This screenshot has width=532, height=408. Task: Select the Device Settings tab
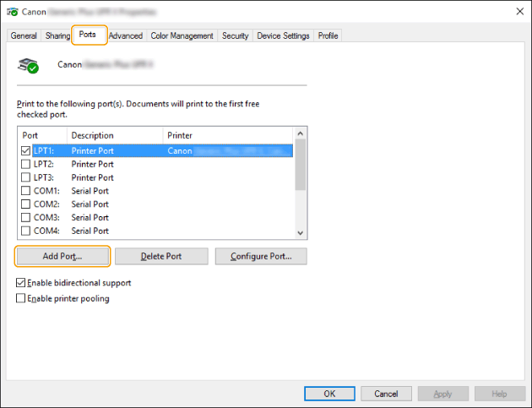(x=283, y=35)
